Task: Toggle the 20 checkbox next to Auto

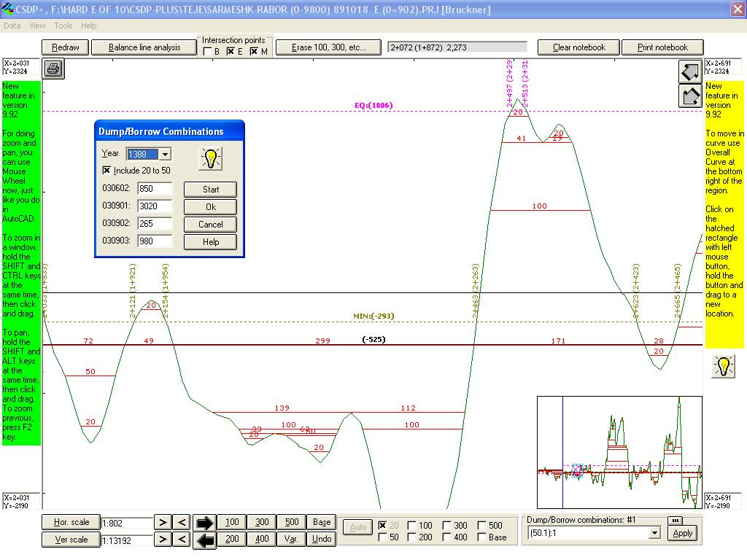Action: pyautogui.click(x=382, y=525)
